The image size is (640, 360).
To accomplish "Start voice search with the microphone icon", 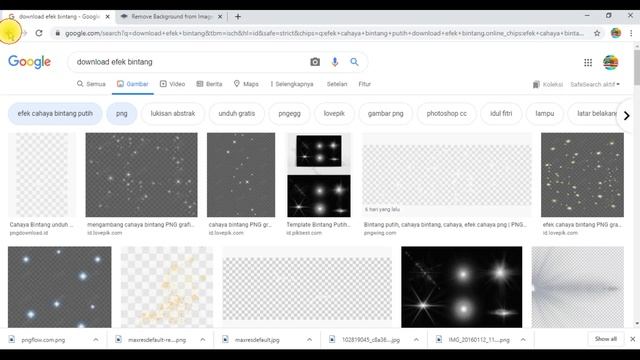I will point(335,62).
